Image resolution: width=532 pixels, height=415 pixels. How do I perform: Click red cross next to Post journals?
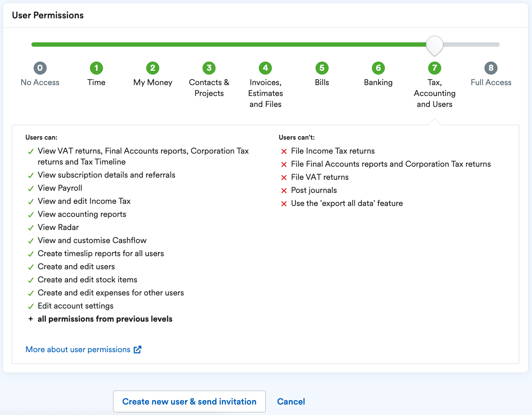click(x=284, y=191)
